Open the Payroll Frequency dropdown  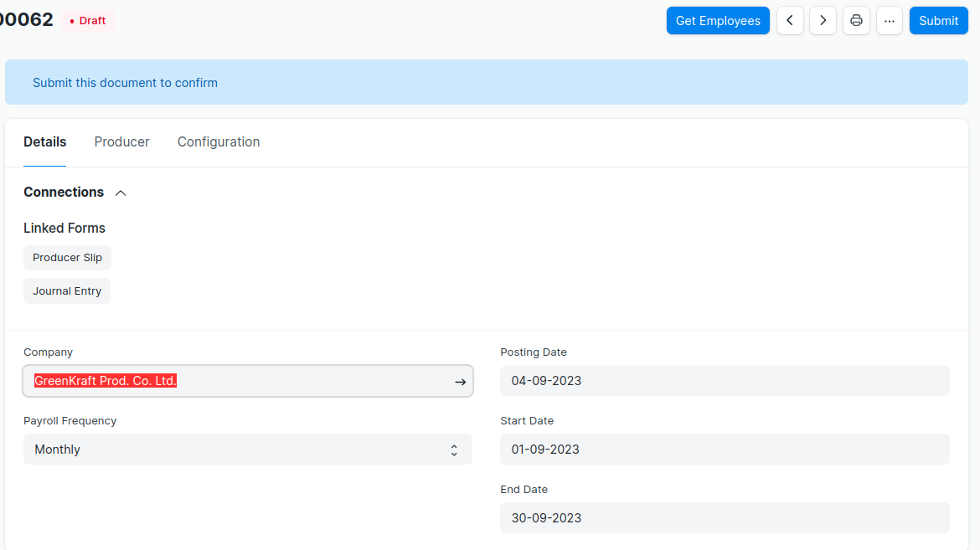pos(247,450)
